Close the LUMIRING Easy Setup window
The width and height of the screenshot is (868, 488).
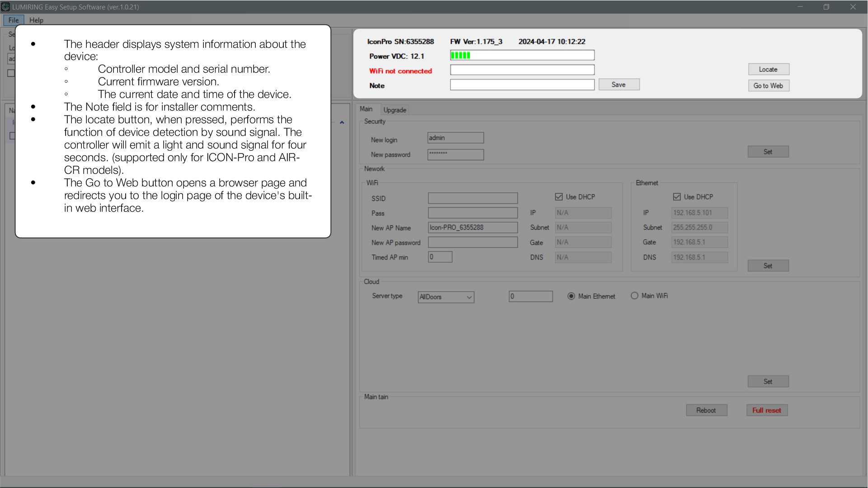853,7
